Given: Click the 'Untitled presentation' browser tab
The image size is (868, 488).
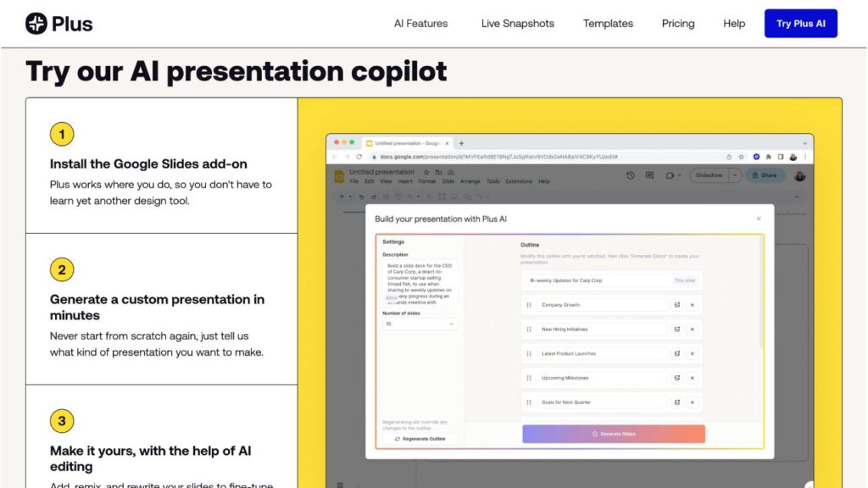Looking at the screenshot, I should coord(408,143).
